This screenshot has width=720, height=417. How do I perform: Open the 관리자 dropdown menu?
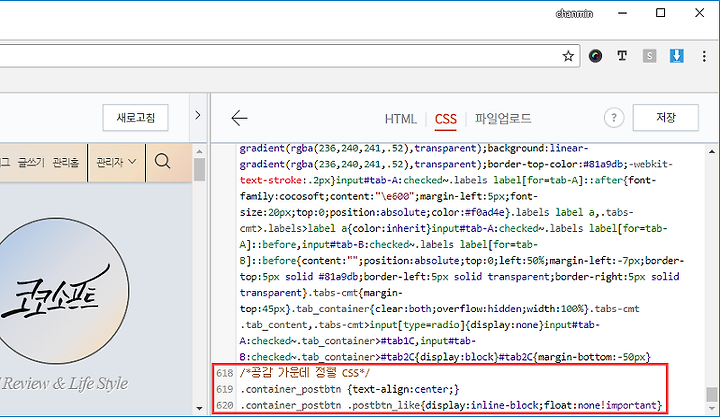click(x=117, y=162)
